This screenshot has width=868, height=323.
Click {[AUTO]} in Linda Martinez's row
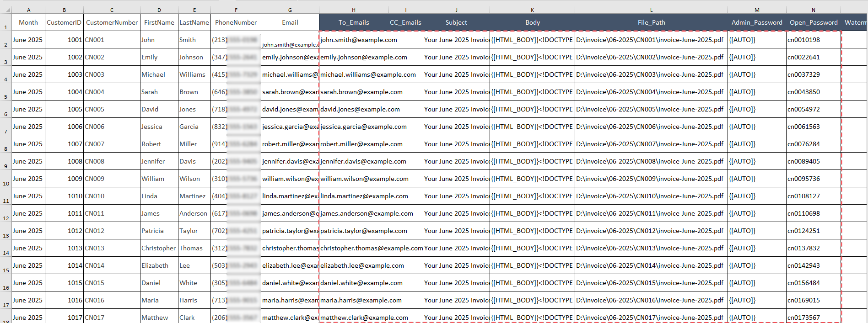click(x=757, y=196)
